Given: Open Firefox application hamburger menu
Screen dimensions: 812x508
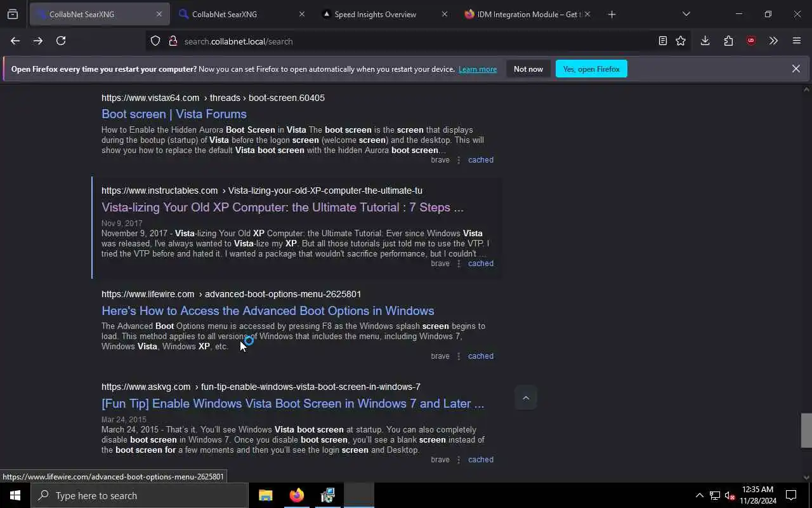Looking at the screenshot, I should click(797, 41).
